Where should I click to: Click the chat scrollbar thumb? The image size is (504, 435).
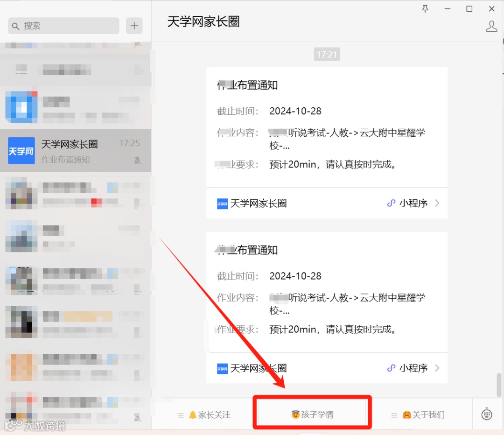[498, 385]
